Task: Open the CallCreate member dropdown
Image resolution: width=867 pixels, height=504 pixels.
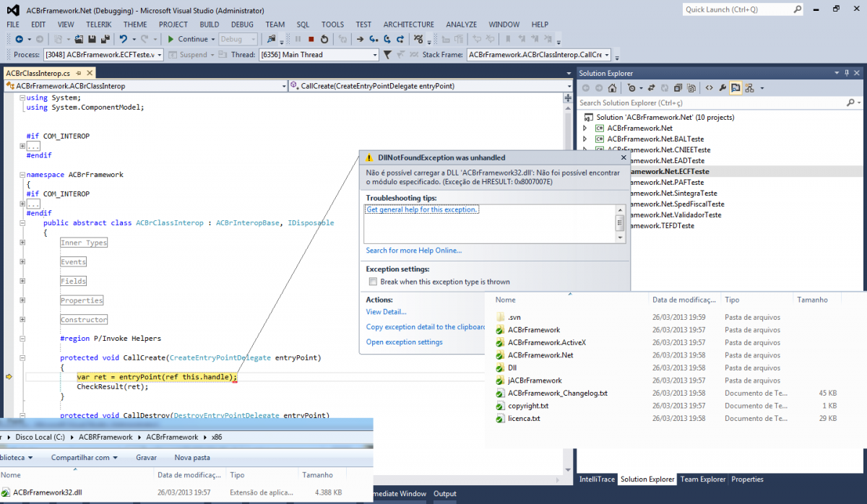Action: pyautogui.click(x=569, y=86)
